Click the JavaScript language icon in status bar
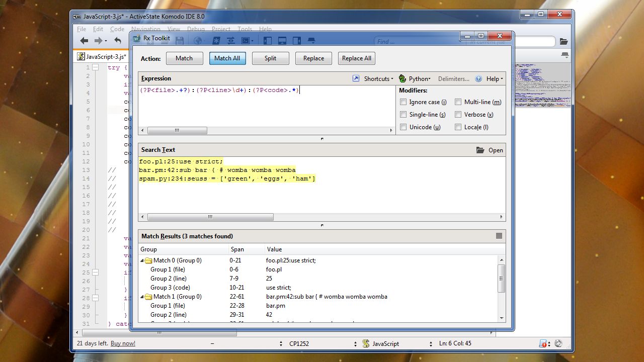644x362 pixels. point(366,343)
